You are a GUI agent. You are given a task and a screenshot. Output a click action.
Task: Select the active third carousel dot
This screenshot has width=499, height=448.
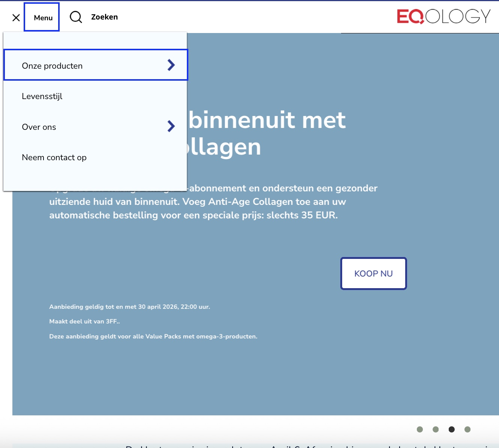click(x=452, y=429)
